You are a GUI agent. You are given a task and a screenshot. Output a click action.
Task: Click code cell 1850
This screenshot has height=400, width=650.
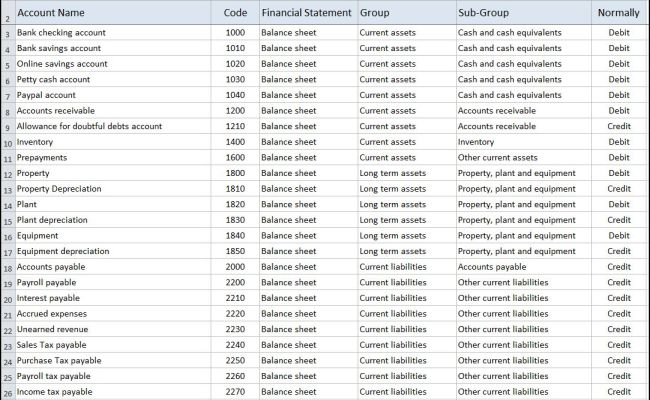coord(235,251)
